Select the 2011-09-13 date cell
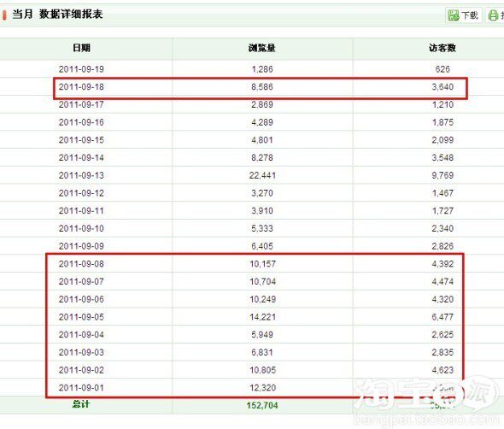Screen dimensions: 504x429 pyautogui.click(x=81, y=175)
